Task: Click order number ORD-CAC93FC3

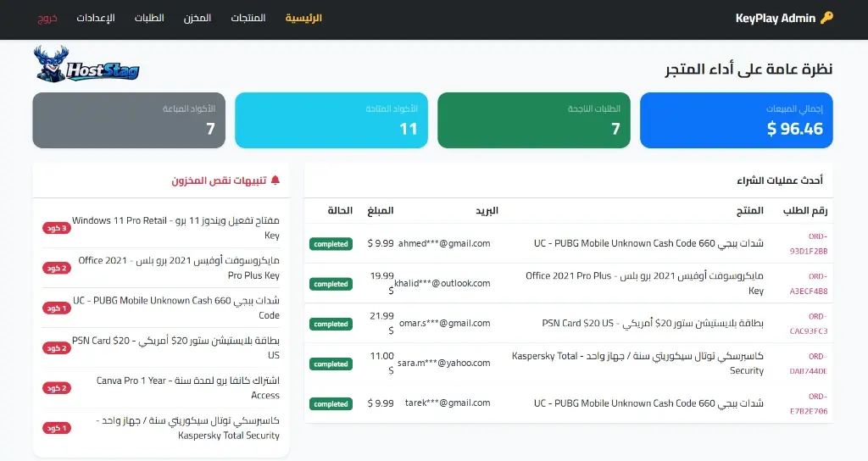Action: (x=809, y=324)
